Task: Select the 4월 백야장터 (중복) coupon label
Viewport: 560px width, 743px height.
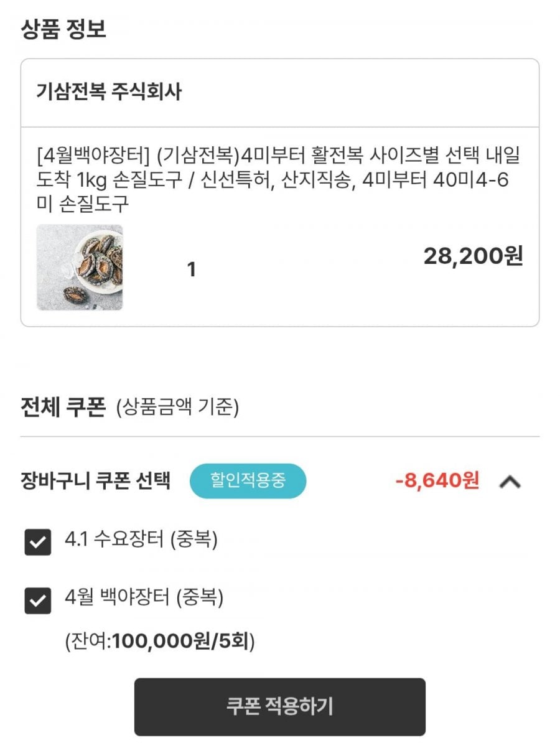Action: (x=144, y=598)
